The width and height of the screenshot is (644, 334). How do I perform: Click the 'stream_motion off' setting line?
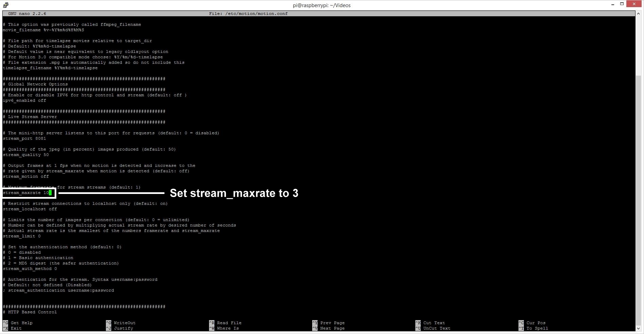[26, 176]
